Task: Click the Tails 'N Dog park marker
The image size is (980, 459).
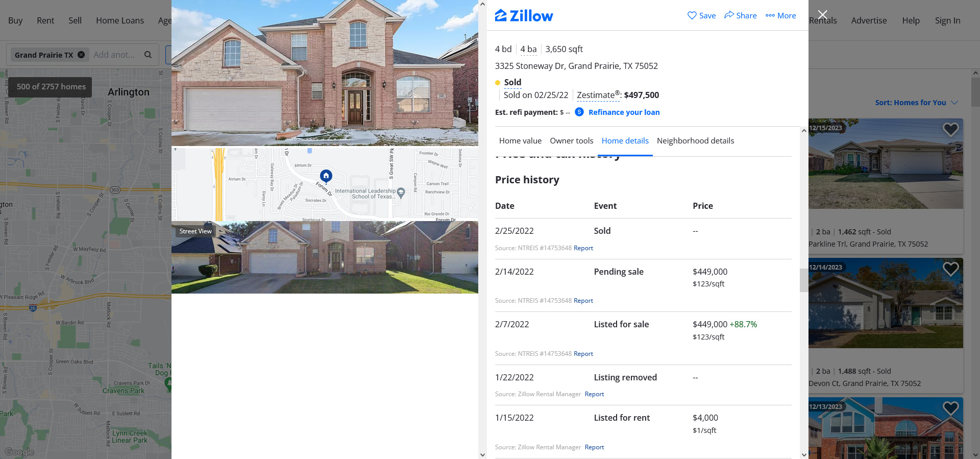Action: pos(168,384)
